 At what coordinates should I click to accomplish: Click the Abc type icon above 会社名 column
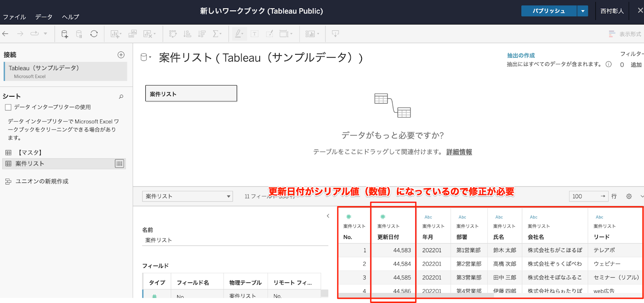(x=534, y=217)
